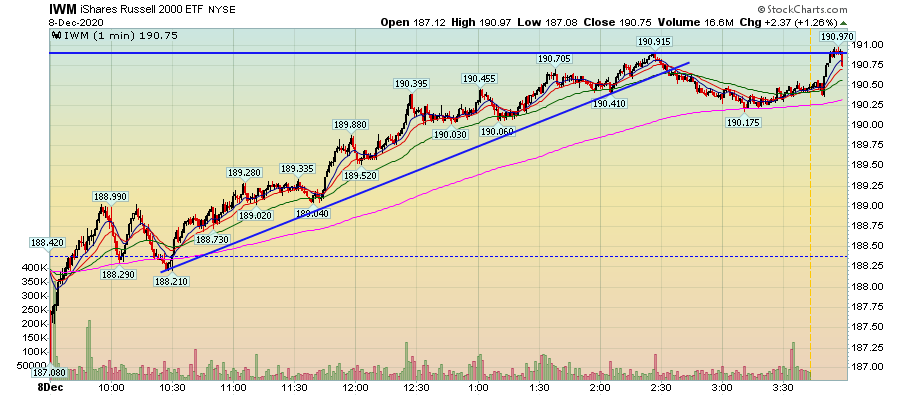Click the 400K volume scale label
Image resolution: width=900 pixels, height=396 pixels.
pyautogui.click(x=36, y=267)
